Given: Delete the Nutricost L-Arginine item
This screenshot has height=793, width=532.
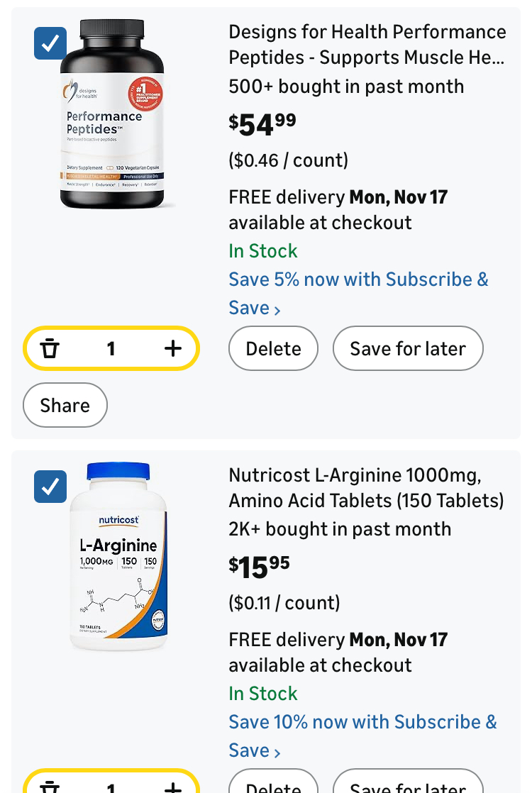Looking at the screenshot, I should click(273, 786).
